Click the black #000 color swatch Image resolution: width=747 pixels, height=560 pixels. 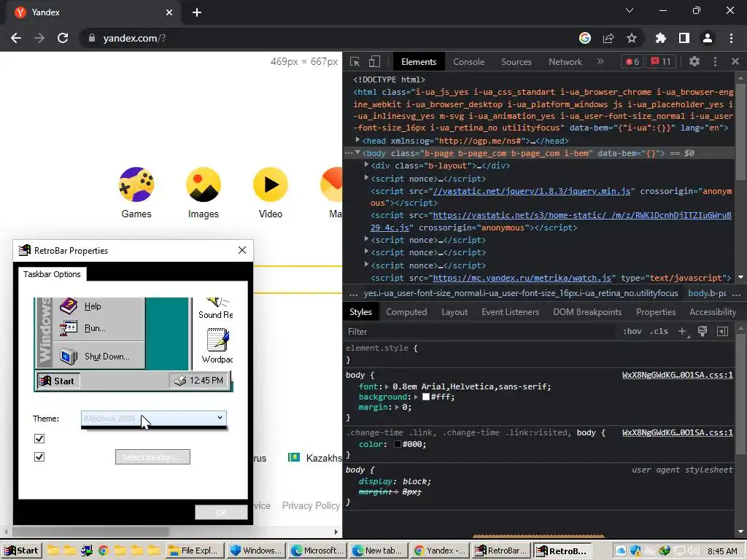click(x=398, y=444)
